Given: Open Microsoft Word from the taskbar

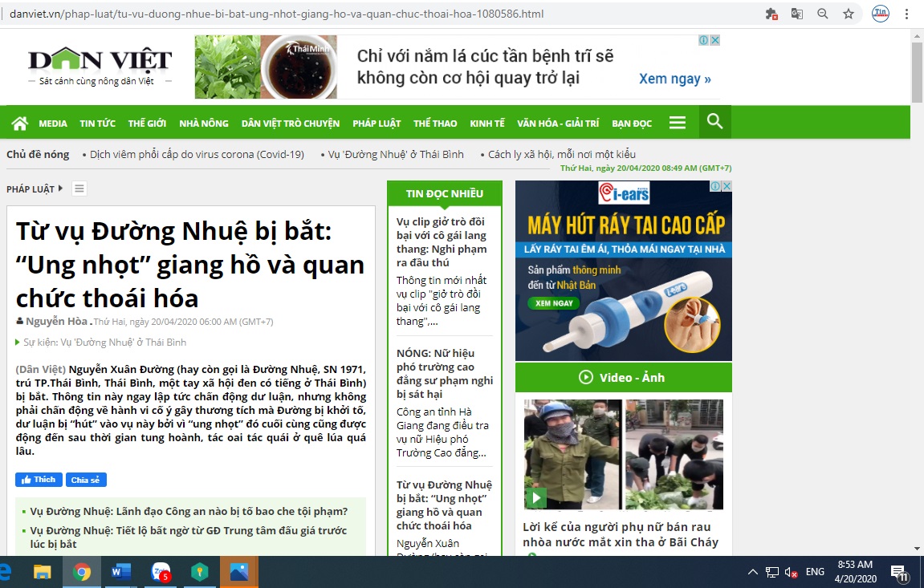Looking at the screenshot, I should pos(120,571).
